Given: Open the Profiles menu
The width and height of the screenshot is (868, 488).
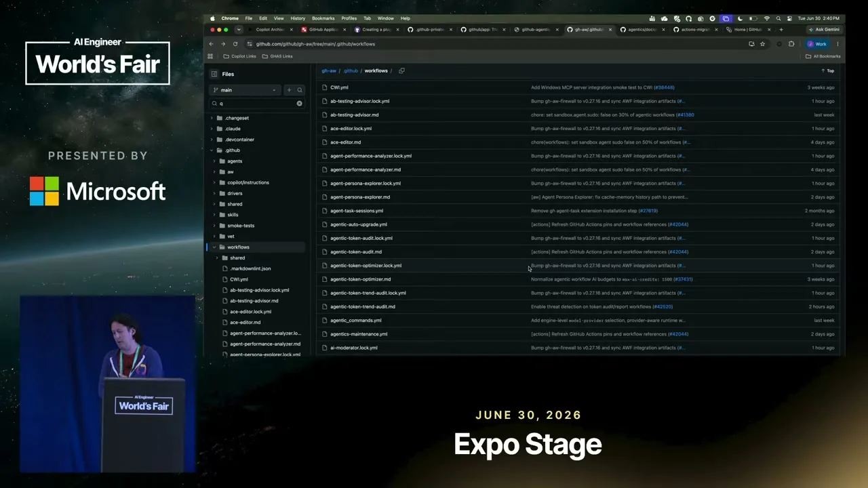Looking at the screenshot, I should pyautogui.click(x=349, y=18).
